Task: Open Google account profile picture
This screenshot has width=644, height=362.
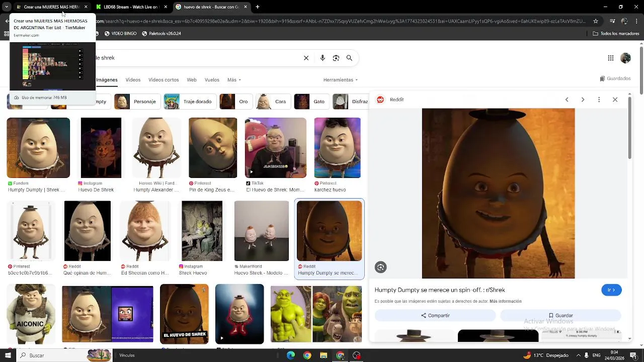Action: (x=625, y=58)
